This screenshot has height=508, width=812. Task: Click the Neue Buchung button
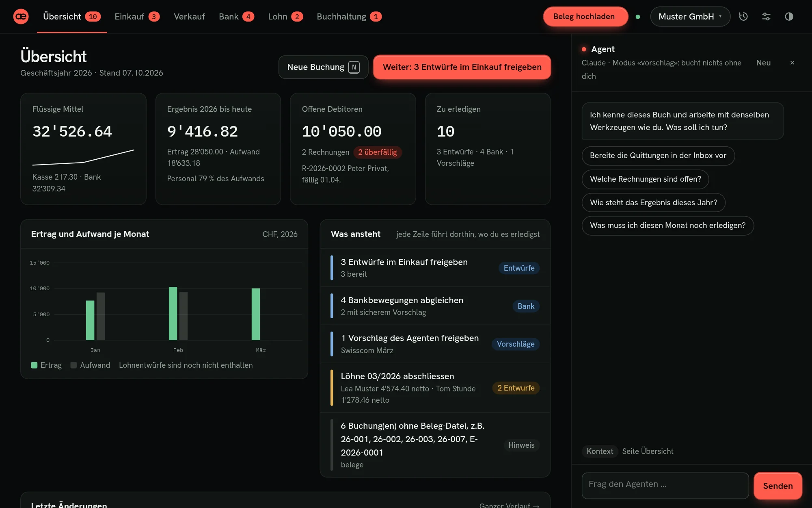(x=323, y=67)
